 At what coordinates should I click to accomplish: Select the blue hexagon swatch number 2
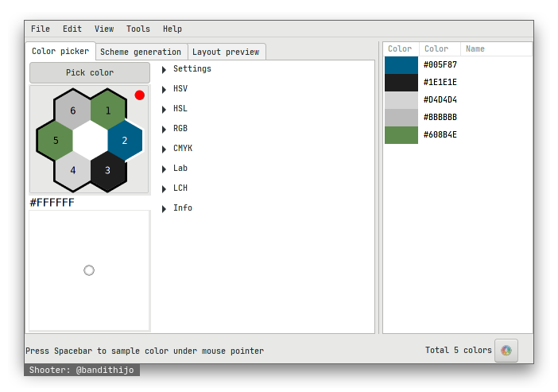pos(125,141)
